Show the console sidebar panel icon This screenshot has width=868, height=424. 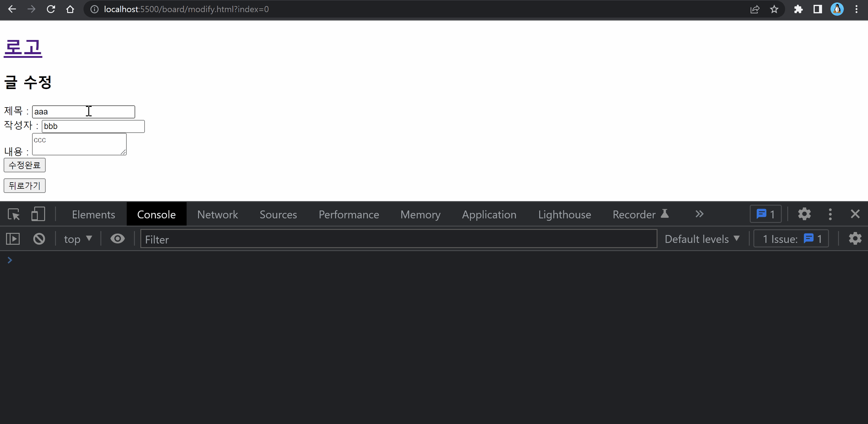[13, 239]
